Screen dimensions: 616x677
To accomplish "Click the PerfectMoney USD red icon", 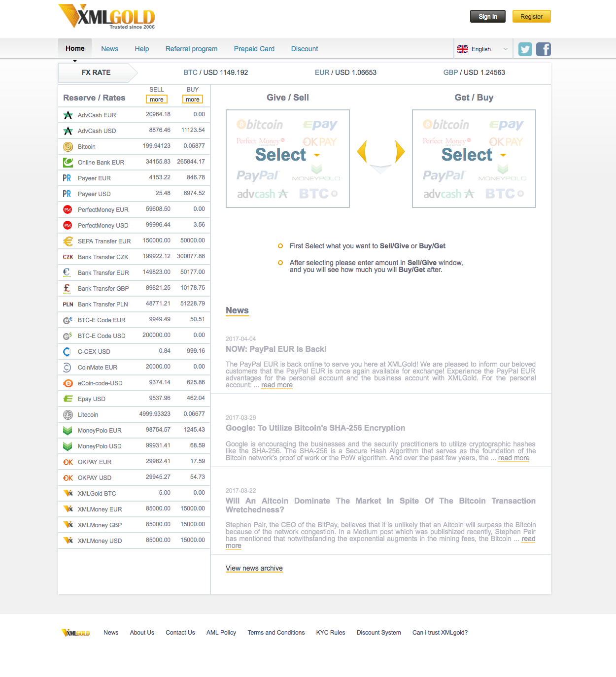I will [68, 226].
